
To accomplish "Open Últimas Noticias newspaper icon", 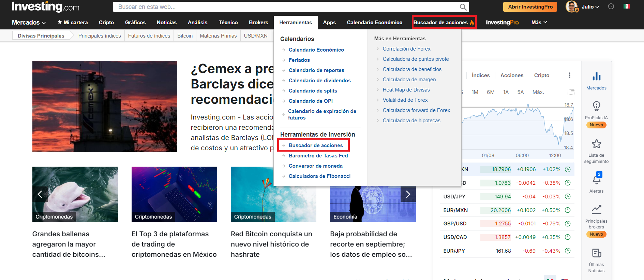I will tap(596, 253).
